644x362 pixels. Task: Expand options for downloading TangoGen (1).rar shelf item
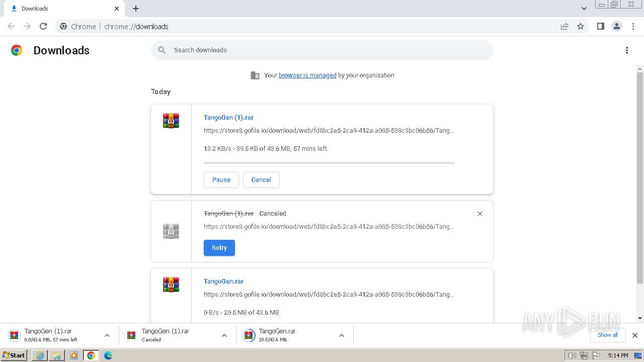[x=107, y=335]
